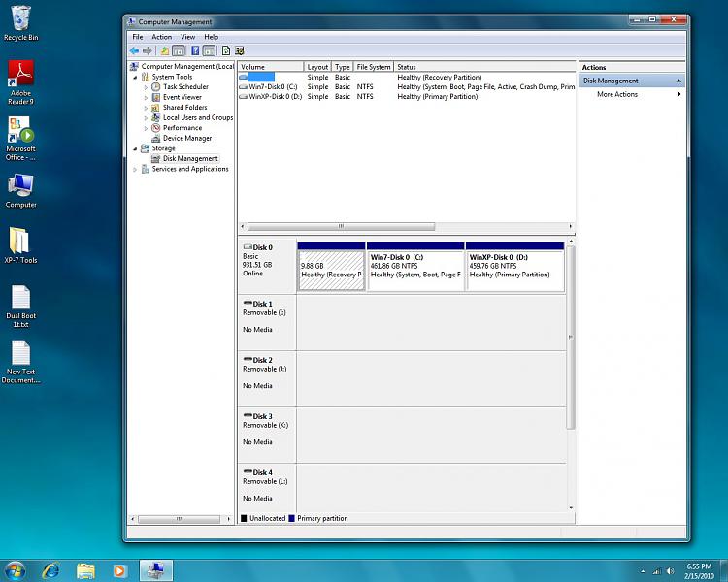Select the 9.88 GB recovery partition block
The height and width of the screenshot is (582, 728).
(x=331, y=267)
